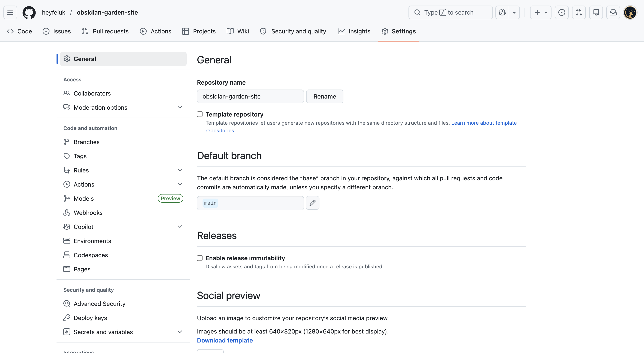
Task: Click the sidebar Copilot icon
Action: [67, 227]
